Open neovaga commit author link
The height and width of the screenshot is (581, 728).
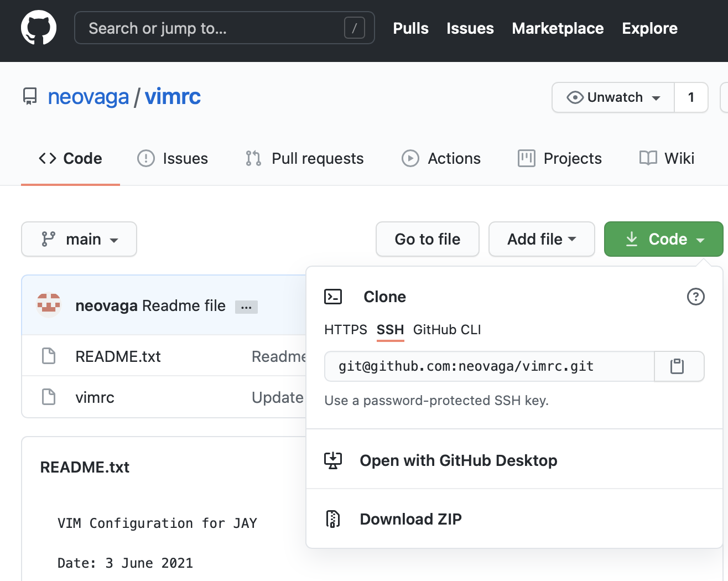pyautogui.click(x=106, y=305)
